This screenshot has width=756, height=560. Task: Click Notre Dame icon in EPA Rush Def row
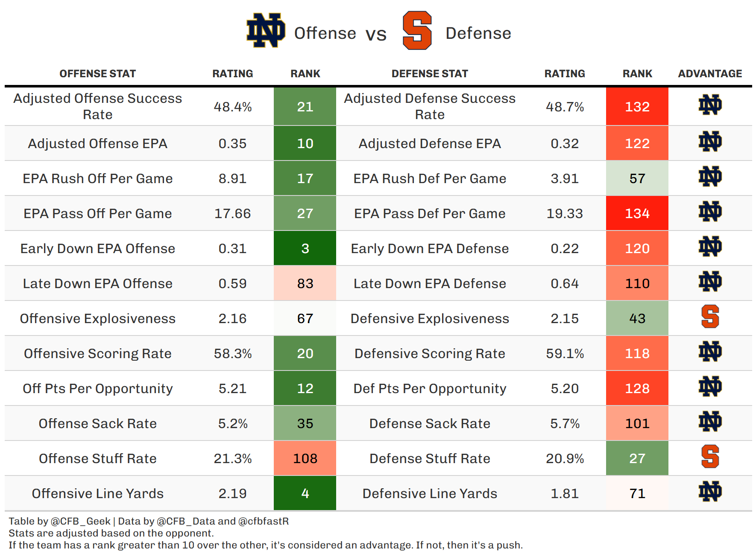click(x=710, y=177)
